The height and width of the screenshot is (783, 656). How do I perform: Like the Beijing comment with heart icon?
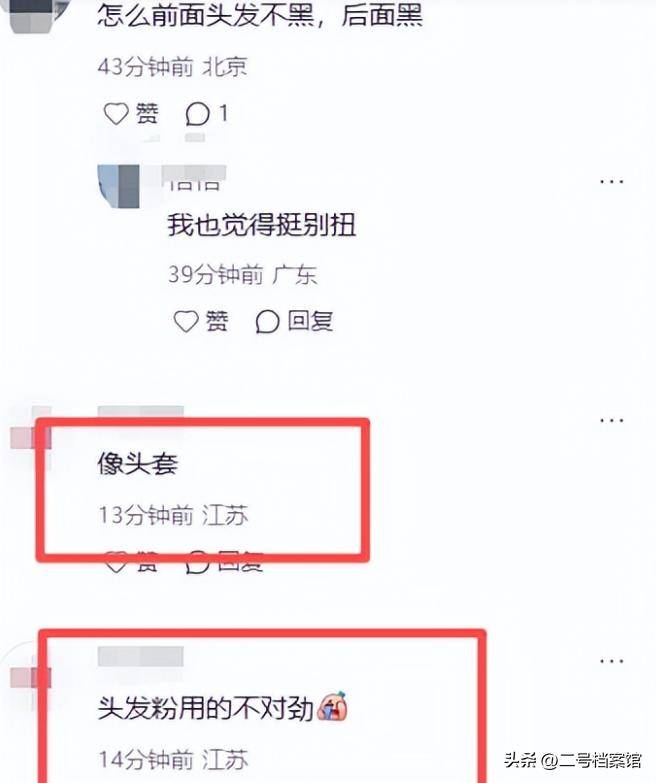116,113
